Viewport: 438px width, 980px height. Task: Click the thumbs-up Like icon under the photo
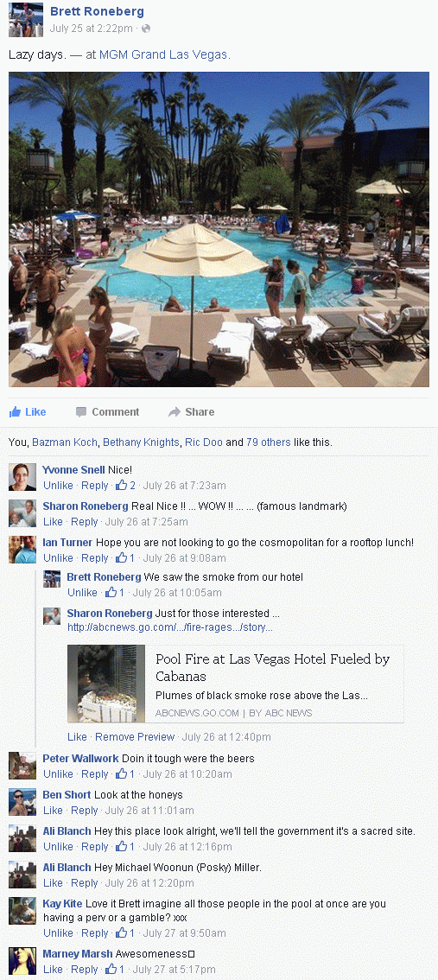[x=15, y=412]
